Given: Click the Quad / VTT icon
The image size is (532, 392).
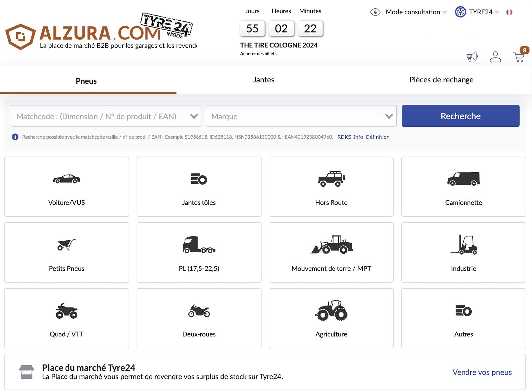Looking at the screenshot, I should tap(66, 310).
